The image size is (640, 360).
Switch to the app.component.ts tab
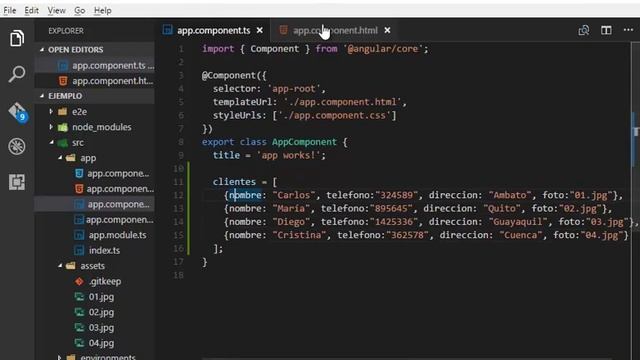pyautogui.click(x=213, y=30)
